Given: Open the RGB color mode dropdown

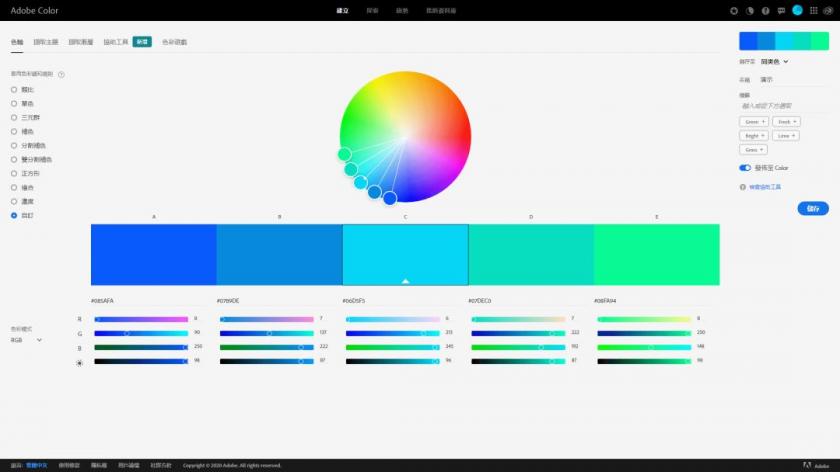Looking at the screenshot, I should (x=26, y=340).
